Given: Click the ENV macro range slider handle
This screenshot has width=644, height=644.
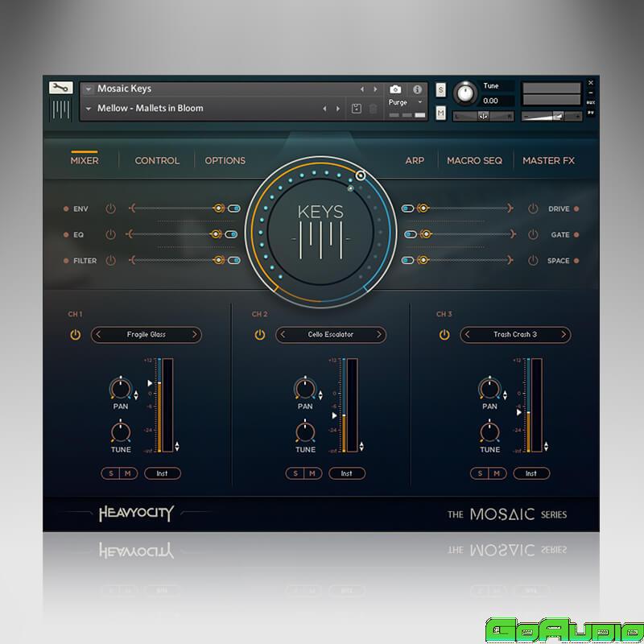Looking at the screenshot, I should pyautogui.click(x=218, y=208).
